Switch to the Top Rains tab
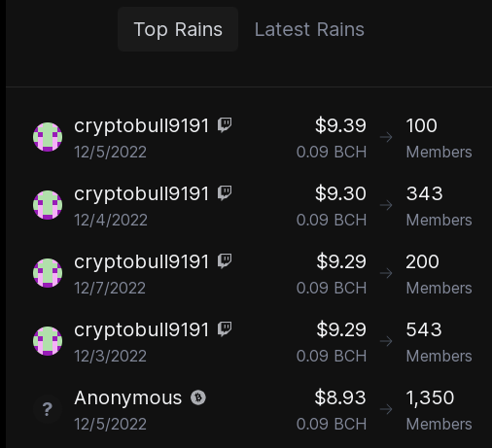 (x=178, y=29)
